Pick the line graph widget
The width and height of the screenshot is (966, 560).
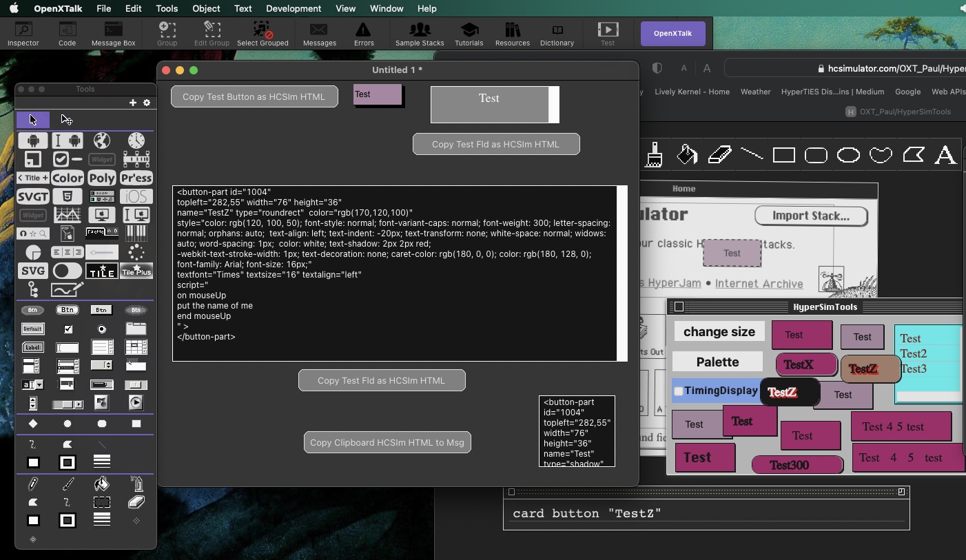click(68, 215)
